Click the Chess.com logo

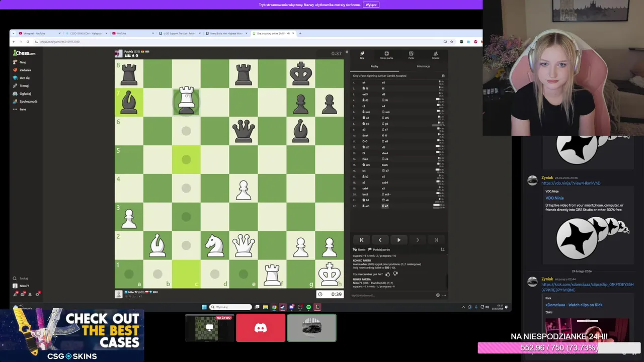pos(24,53)
